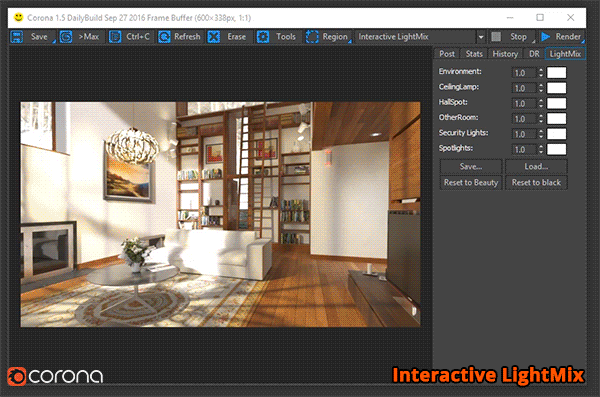Screen dimensions: 600x397
Task: Copy render via Ctrl+C label
Action: 138,37
